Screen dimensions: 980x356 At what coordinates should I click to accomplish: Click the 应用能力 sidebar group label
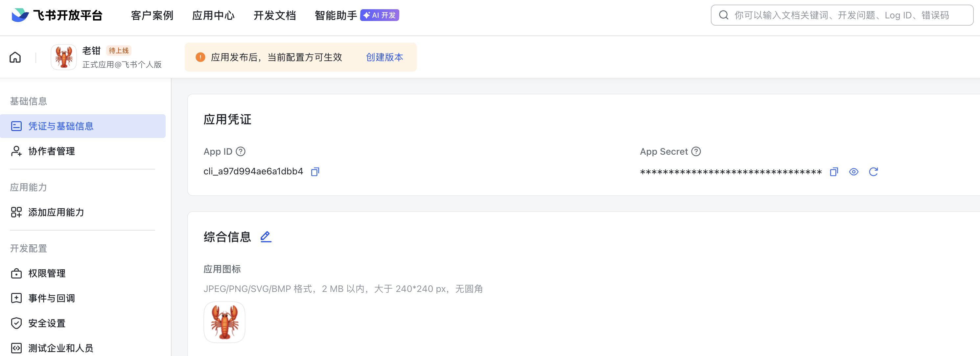tap(29, 188)
